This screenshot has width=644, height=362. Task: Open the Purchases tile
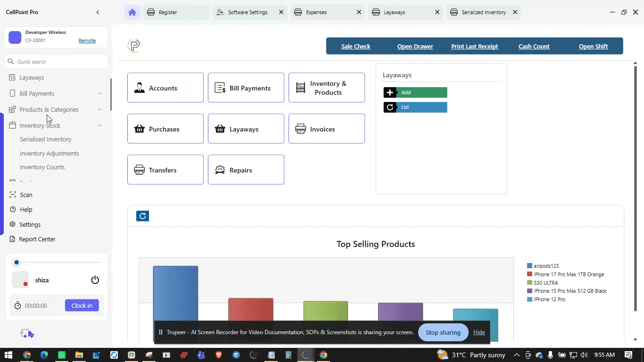pyautogui.click(x=165, y=129)
